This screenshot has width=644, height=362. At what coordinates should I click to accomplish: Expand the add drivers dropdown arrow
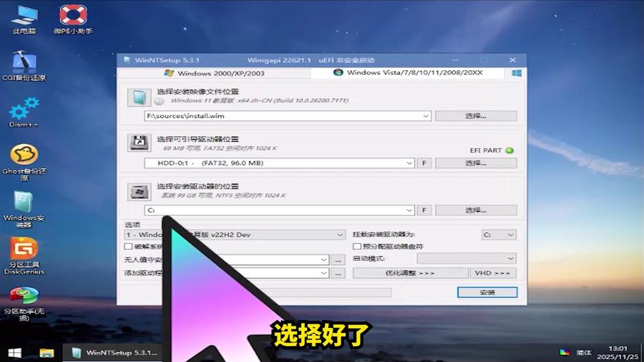coord(324,273)
